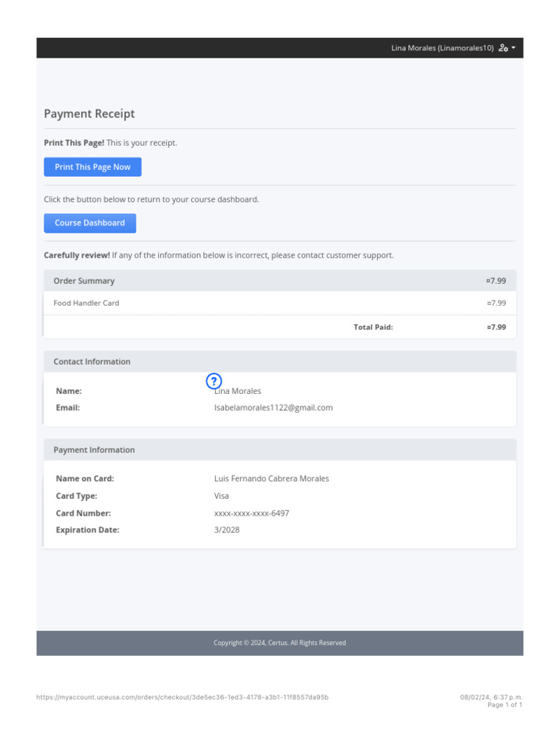
Task: Select the expiration date 3/2028
Action: [227, 530]
